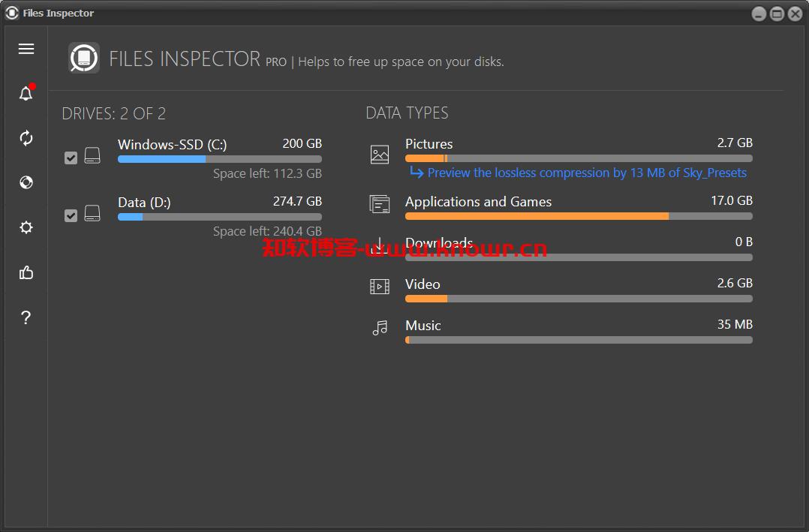Click the refresh scan icon

[26, 138]
